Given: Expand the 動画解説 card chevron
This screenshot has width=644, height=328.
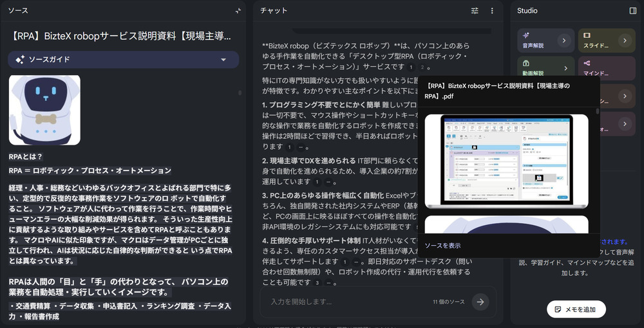Looking at the screenshot, I should [x=566, y=68].
